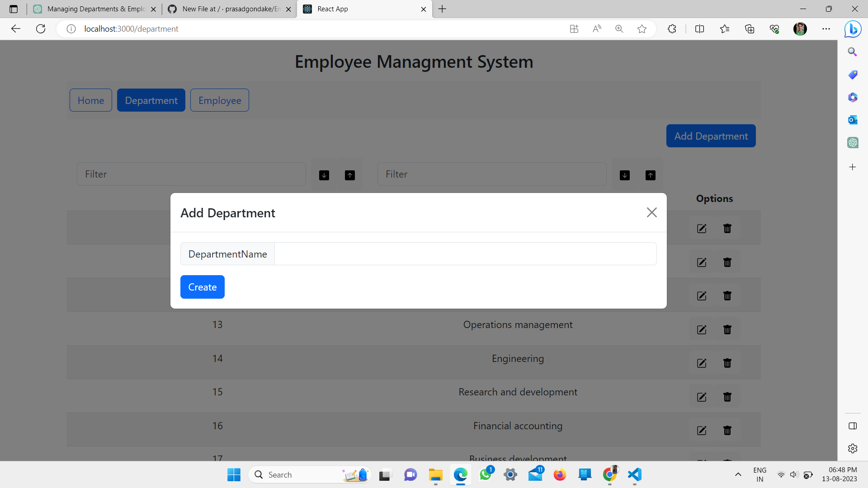Screen dimensions: 868x488
Task: Add this page to favorites
Action: 642,28
